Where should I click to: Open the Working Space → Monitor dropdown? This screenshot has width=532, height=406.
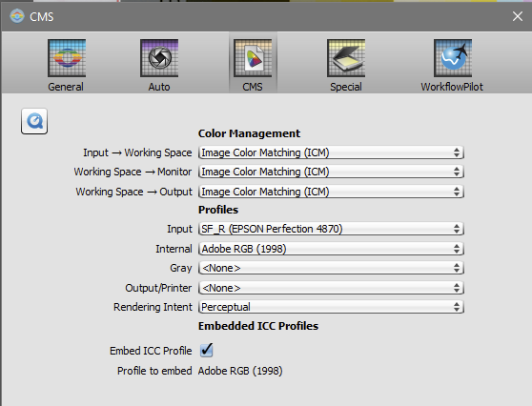point(331,172)
